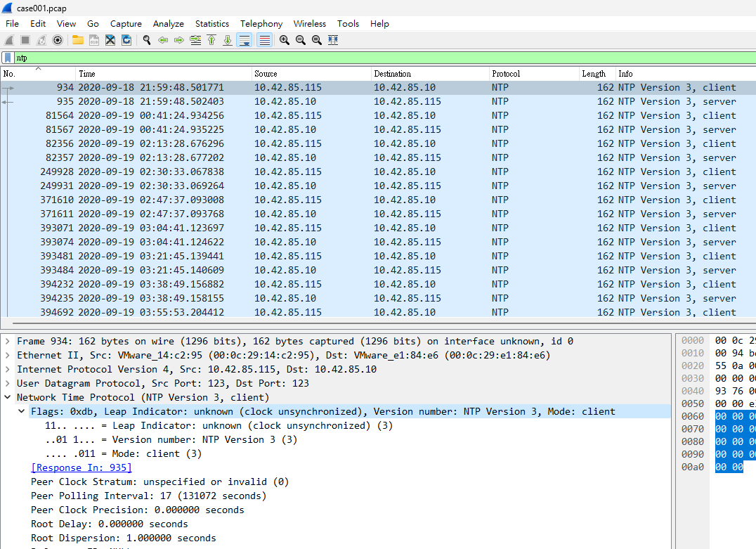The width and height of the screenshot is (756, 549).
Task: Expand the Ethernet II section
Action: [x=7, y=355]
